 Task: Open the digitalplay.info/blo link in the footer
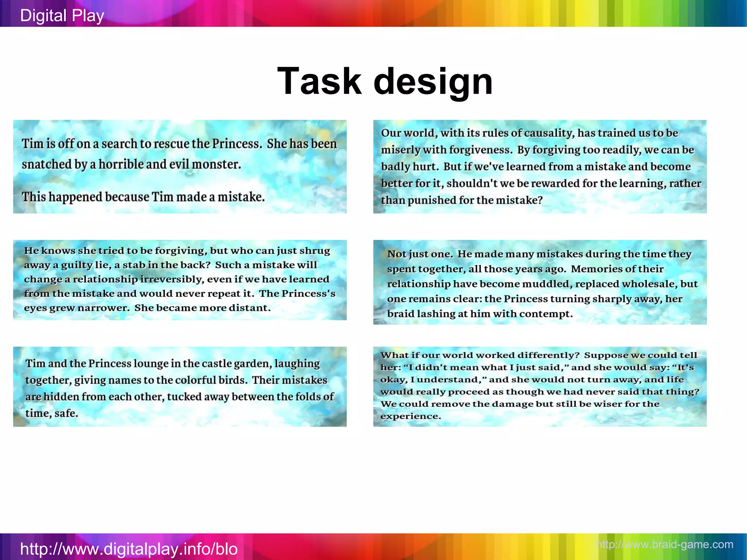[x=129, y=549]
